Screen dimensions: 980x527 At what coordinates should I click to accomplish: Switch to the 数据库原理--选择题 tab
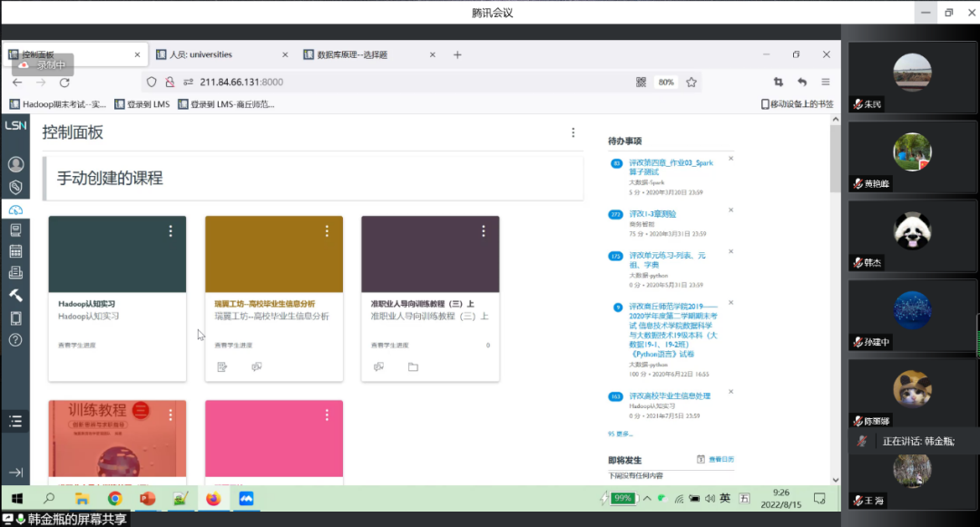tap(368, 55)
